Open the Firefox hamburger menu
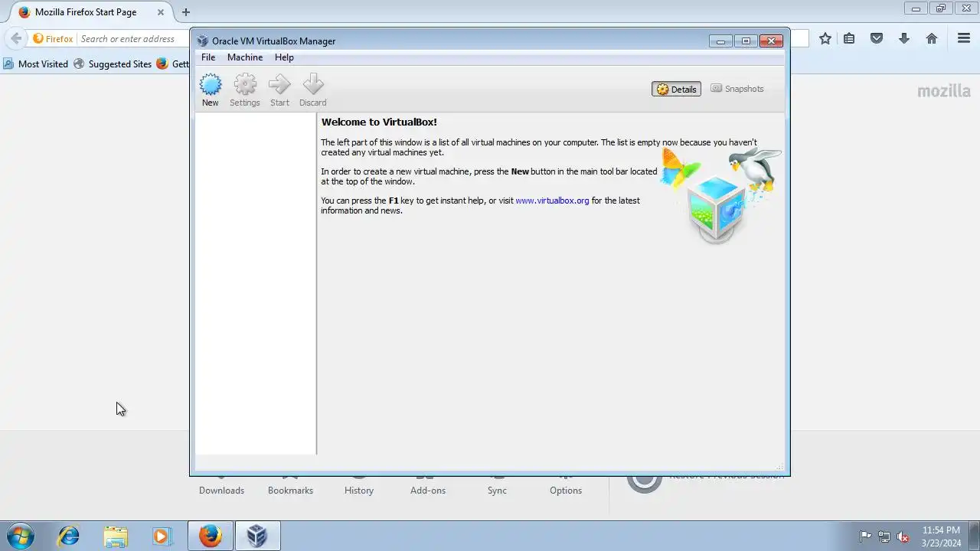This screenshot has width=980, height=551. click(x=964, y=38)
